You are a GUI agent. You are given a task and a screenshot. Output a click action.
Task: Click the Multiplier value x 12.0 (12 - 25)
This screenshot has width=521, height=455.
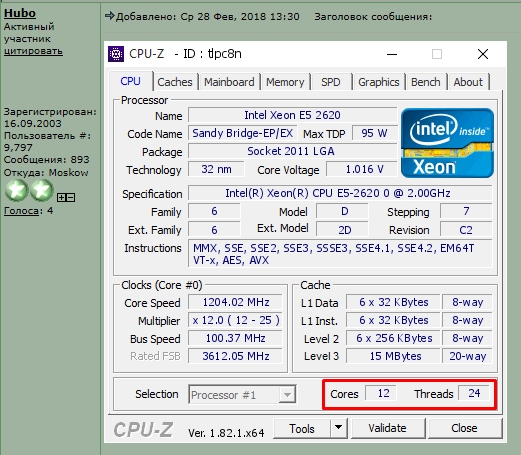coord(235,321)
